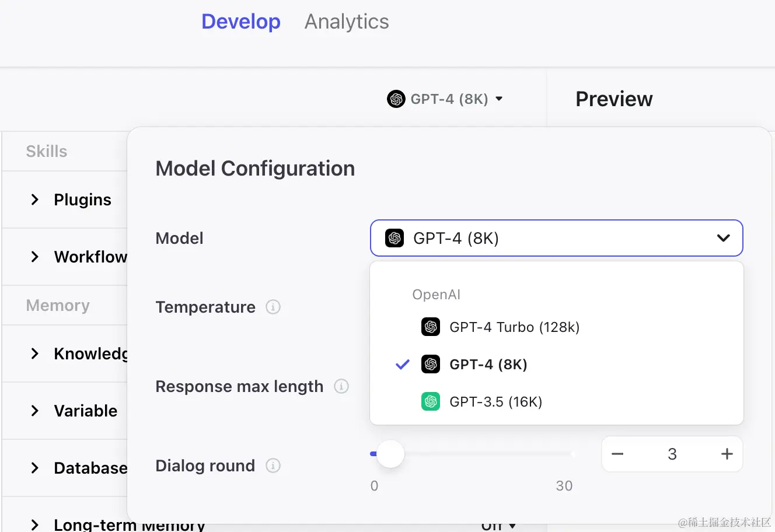This screenshot has width=775, height=532.
Task: Expand the Workflow section chevron
Action: 35,257
